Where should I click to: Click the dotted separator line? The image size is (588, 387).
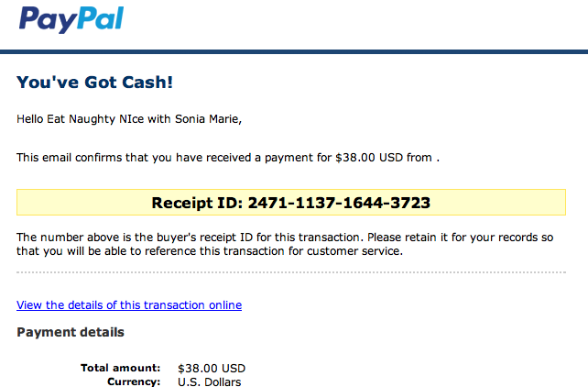point(291,272)
